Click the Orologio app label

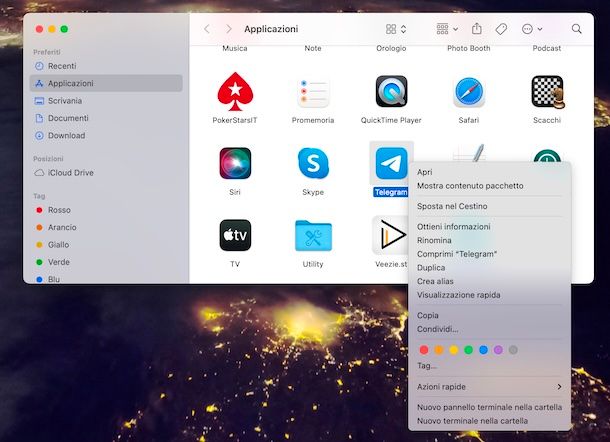pyautogui.click(x=391, y=48)
